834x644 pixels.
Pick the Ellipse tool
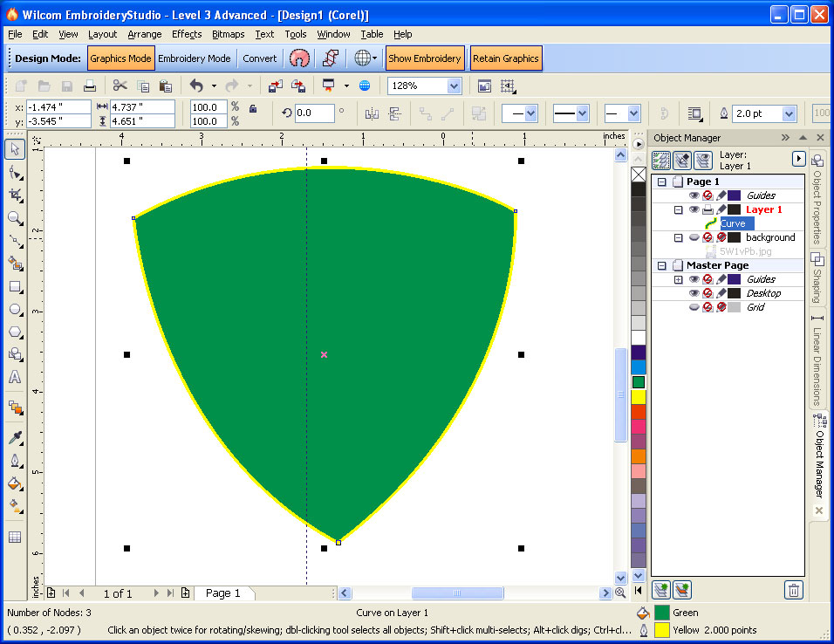pyautogui.click(x=15, y=309)
